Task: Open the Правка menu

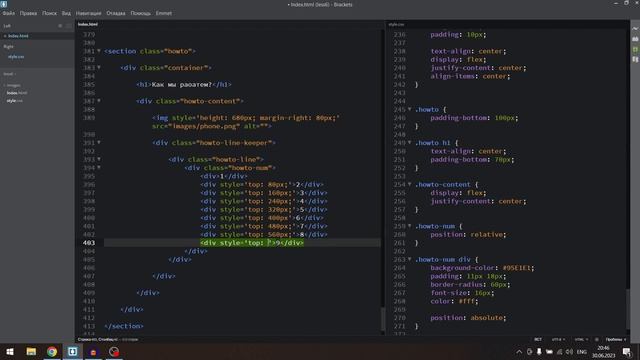Action: tap(28, 13)
